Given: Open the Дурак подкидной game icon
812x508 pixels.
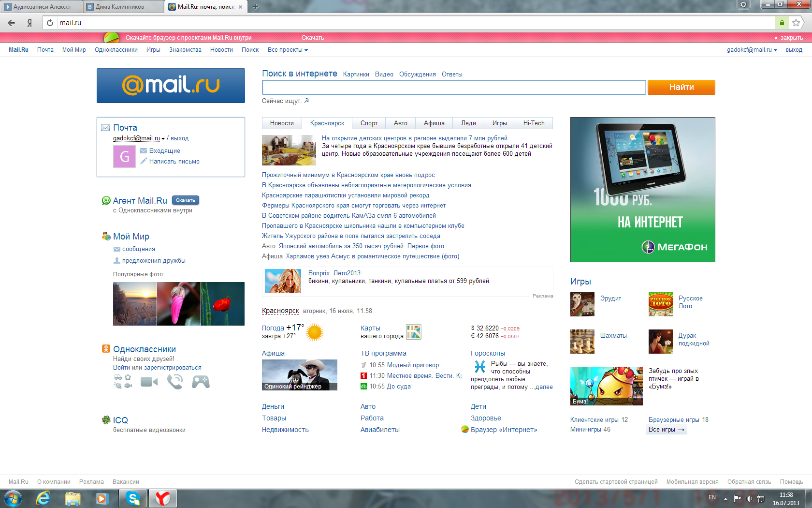Looking at the screenshot, I should (661, 342).
